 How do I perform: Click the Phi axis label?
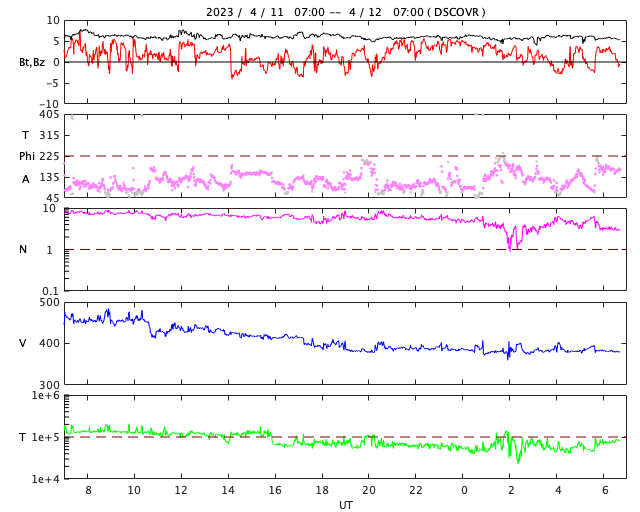[x=27, y=156]
